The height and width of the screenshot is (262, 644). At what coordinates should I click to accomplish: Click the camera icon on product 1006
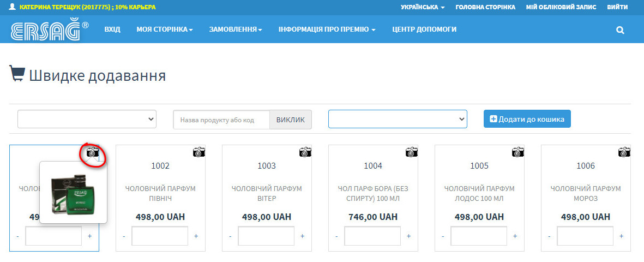[x=624, y=152]
